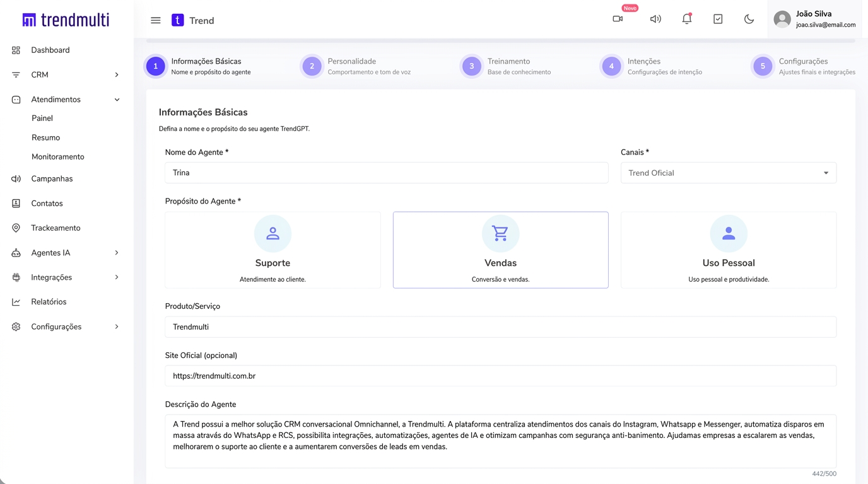Image resolution: width=868 pixels, height=484 pixels.
Task: Click the Descrição do Agente textarea
Action: (x=501, y=441)
